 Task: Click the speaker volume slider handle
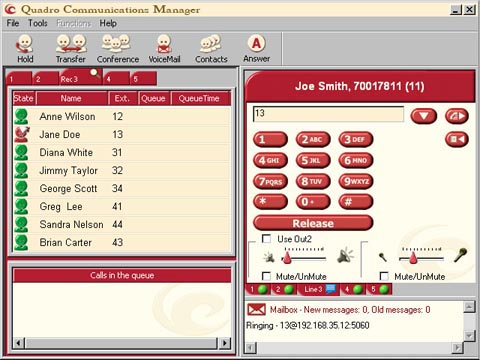point(287,258)
